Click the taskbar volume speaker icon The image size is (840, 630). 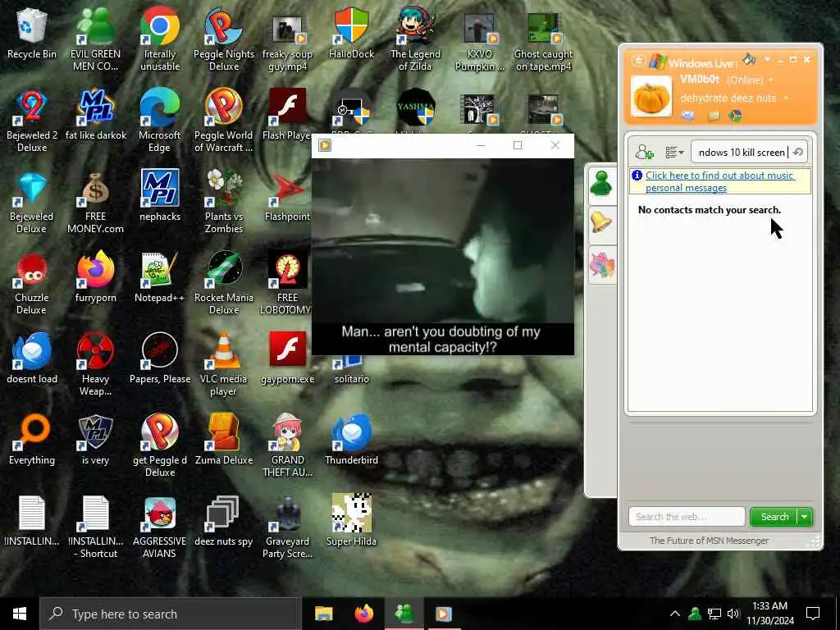pos(733,614)
